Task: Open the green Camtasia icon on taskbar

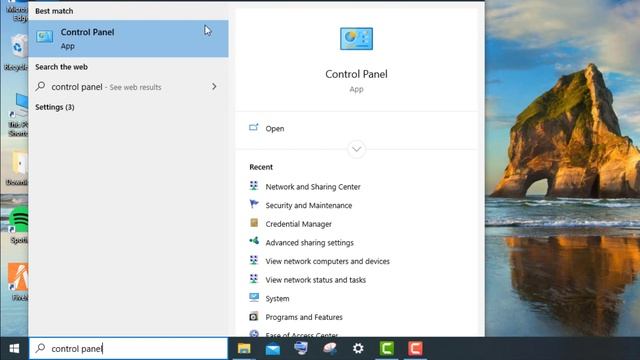Action: click(387, 348)
